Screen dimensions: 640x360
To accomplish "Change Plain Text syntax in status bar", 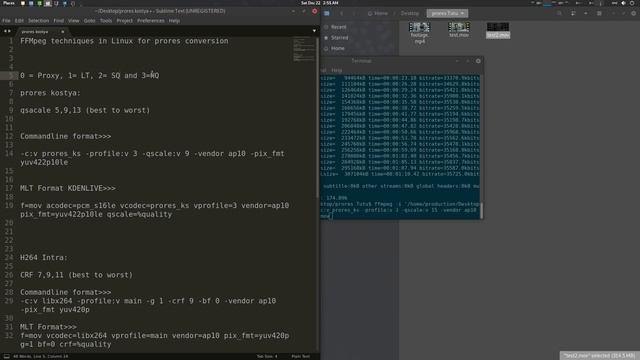I will 300,356.
